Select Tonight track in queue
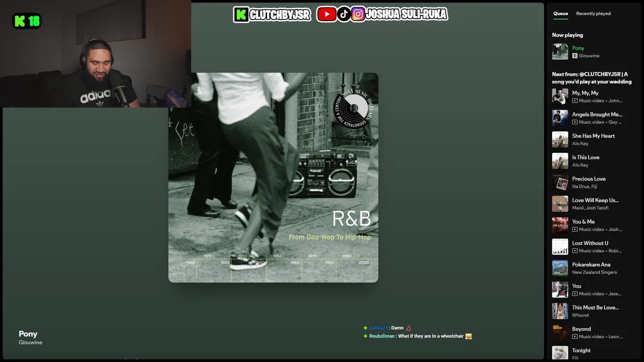Image resolution: width=644 pixels, height=362 pixels. click(581, 350)
